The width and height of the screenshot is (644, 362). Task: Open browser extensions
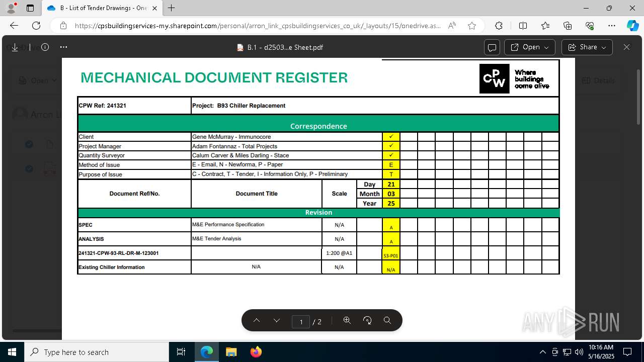(499, 26)
